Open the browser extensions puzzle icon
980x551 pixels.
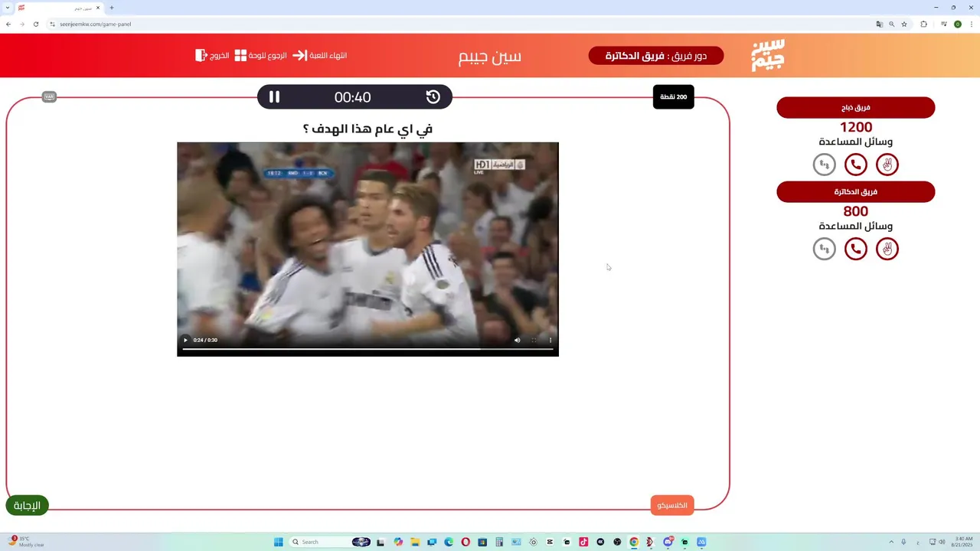pos(924,24)
